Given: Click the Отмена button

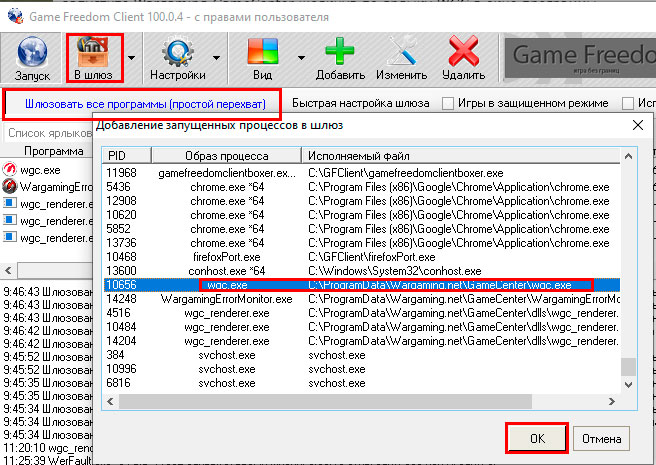Looking at the screenshot, I should click(602, 438).
